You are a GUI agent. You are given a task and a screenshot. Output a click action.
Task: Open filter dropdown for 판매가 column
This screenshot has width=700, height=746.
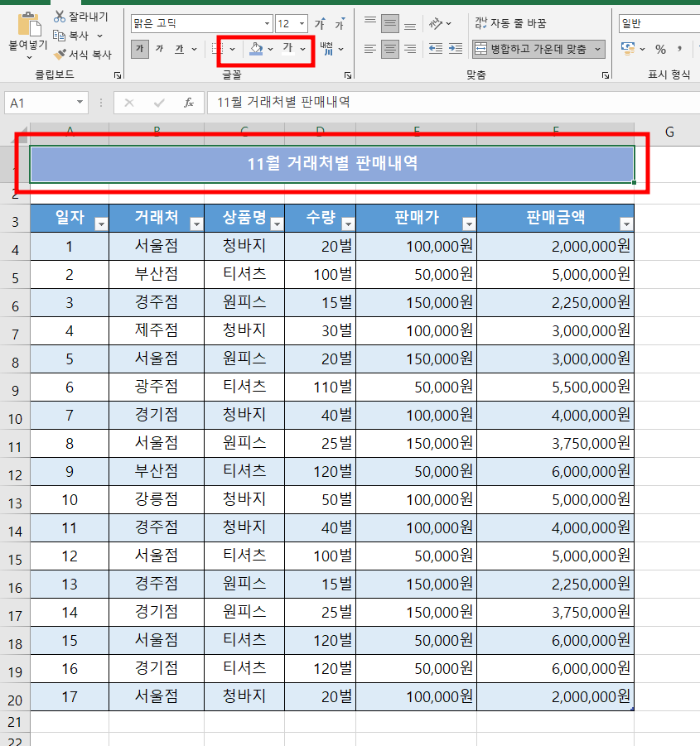point(469,224)
